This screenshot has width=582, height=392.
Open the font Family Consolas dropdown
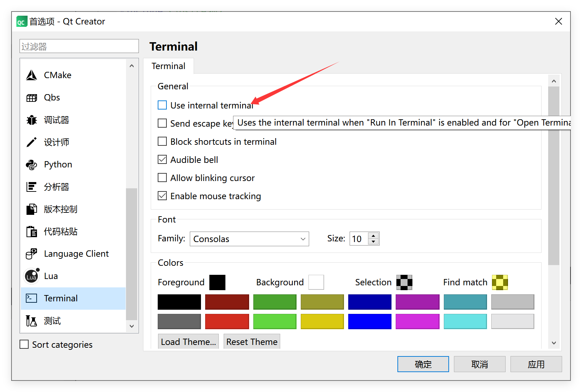coord(249,239)
